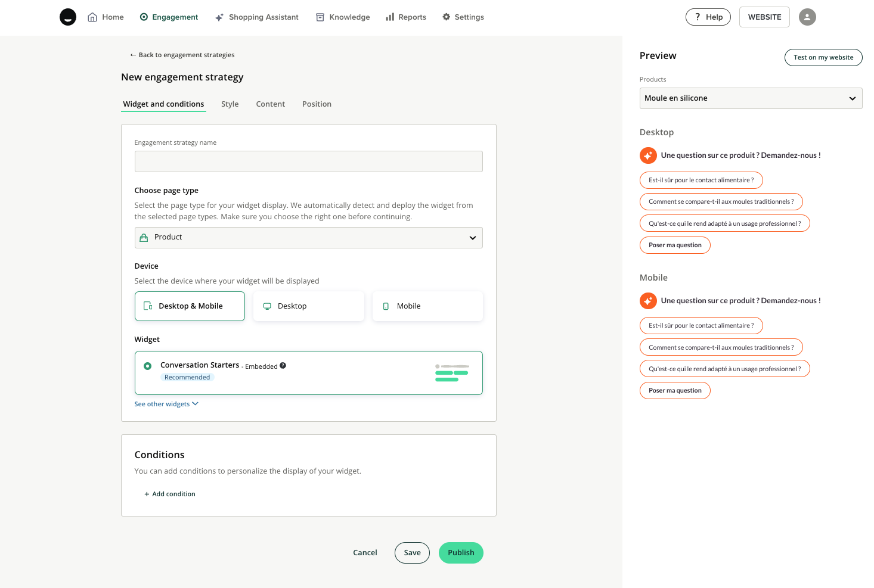Switch to the Style tab
Viewport: 874px width, 588px height.
tap(230, 104)
